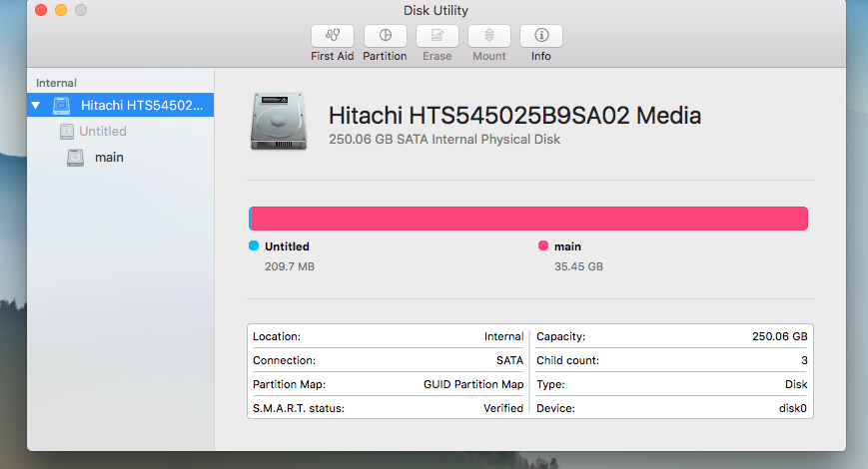Click the First Aid label
Viewport: 868px width, 469px height.
click(333, 56)
